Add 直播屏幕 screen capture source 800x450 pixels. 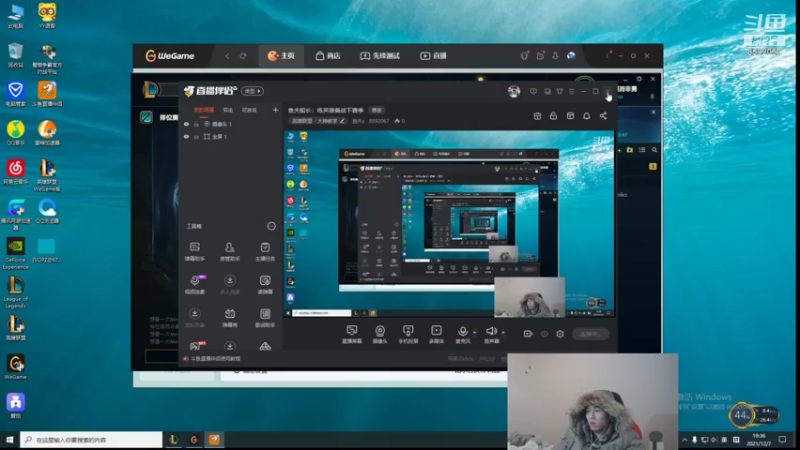pos(352,334)
